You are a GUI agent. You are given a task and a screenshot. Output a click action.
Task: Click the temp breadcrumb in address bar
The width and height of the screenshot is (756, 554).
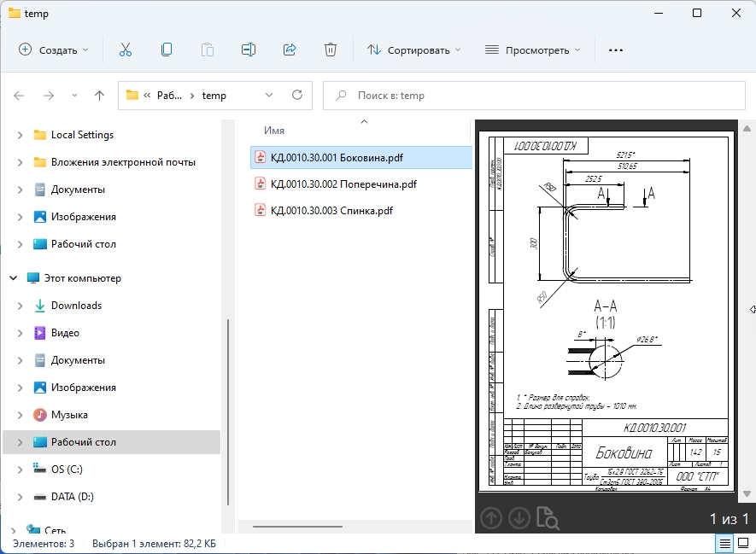(214, 96)
